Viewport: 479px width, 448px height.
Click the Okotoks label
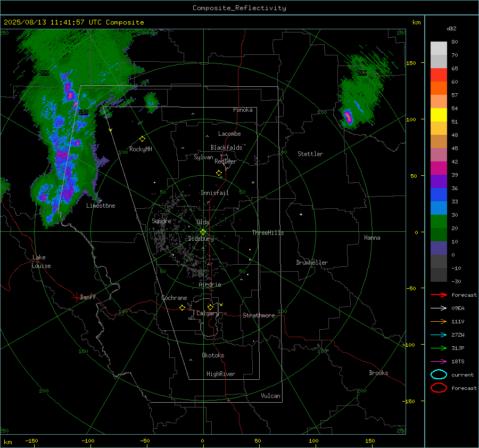point(213,355)
